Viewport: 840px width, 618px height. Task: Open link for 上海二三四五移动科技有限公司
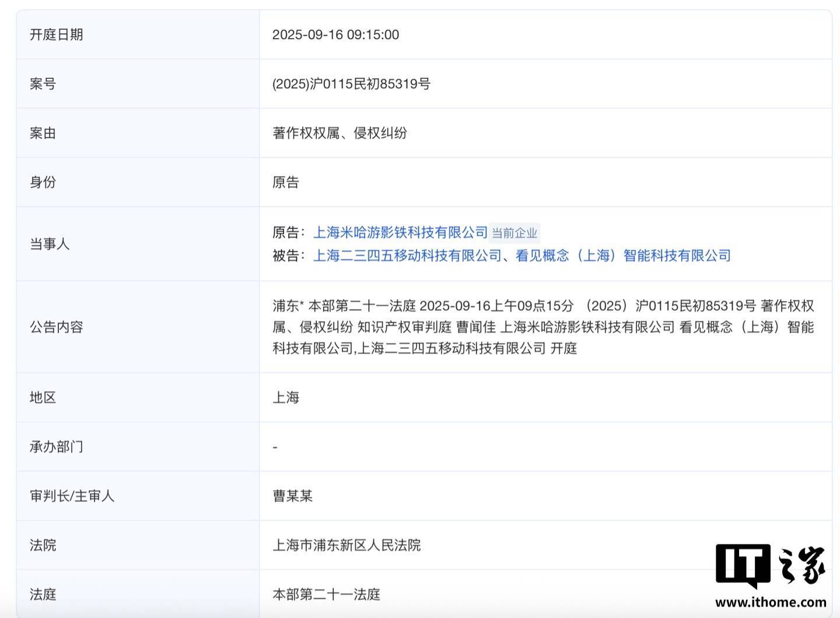pos(407,256)
